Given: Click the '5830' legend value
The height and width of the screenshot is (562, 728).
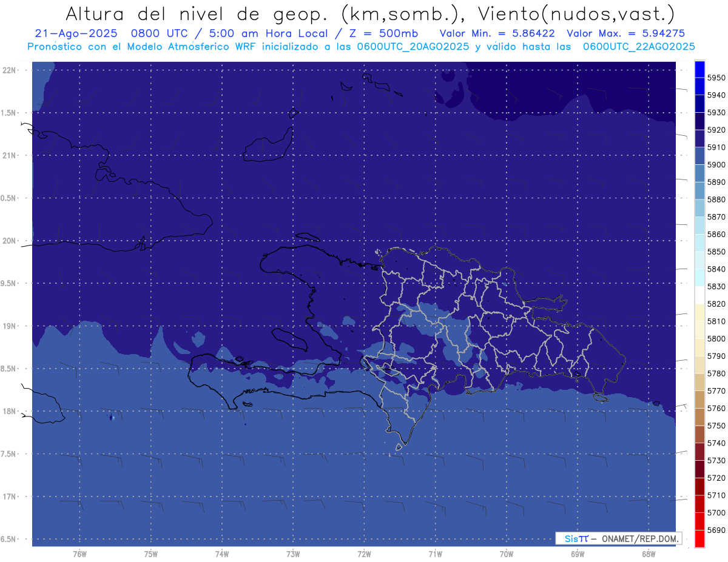Looking at the screenshot, I should click(716, 286).
